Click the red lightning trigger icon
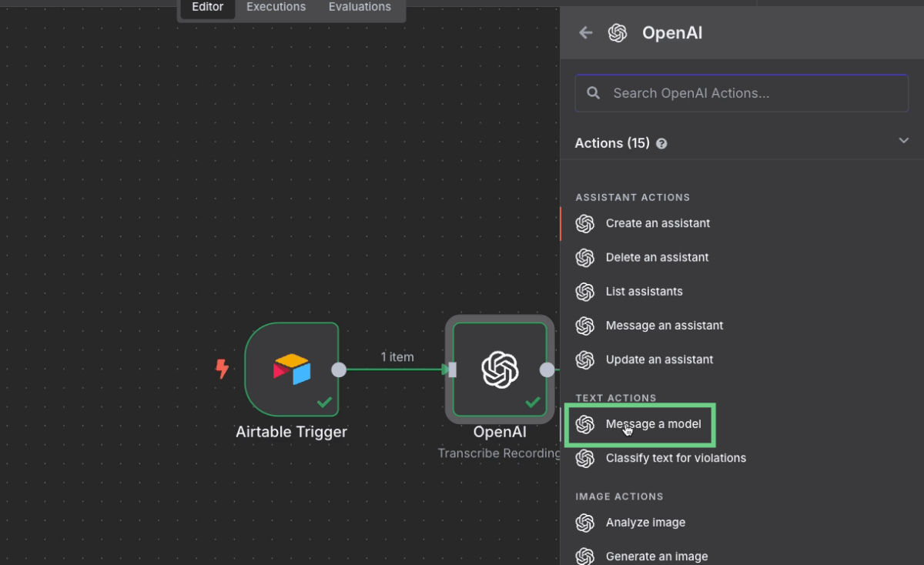 click(222, 369)
